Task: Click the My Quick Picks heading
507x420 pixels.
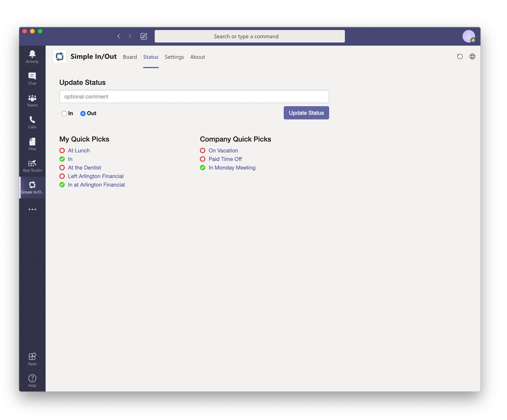Action: pyautogui.click(x=84, y=139)
